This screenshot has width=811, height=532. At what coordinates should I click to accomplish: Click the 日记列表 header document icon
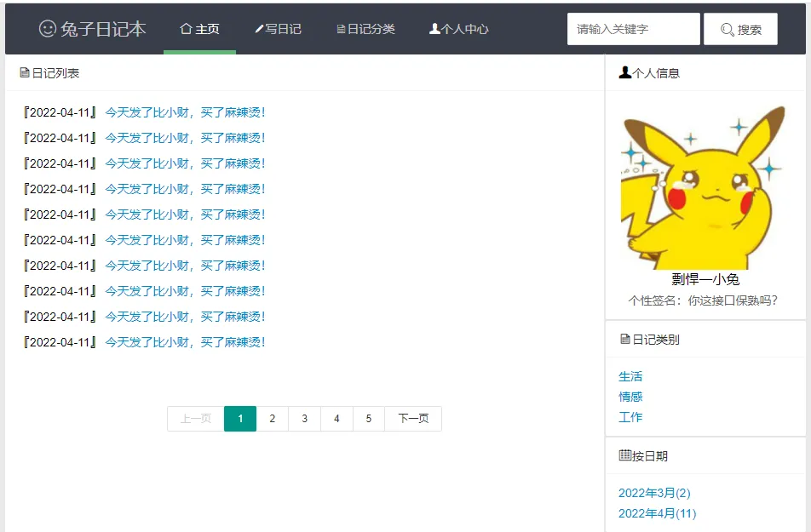(x=25, y=73)
